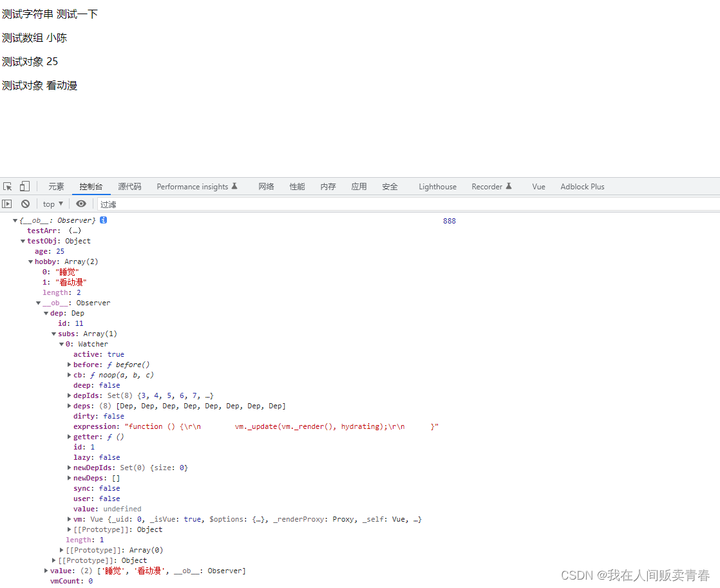This screenshot has height=588, width=720.
Task: Focus the 过滤 filter input
Action: 409,204
